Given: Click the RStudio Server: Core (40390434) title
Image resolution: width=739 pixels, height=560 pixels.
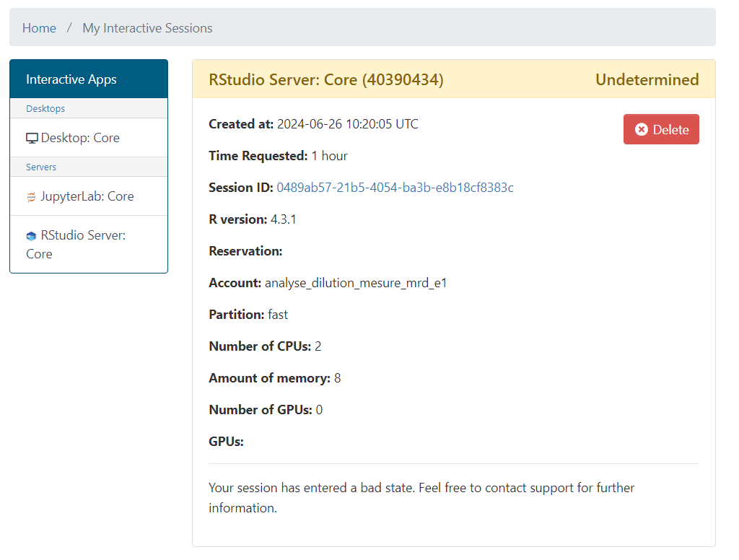Looking at the screenshot, I should [x=326, y=79].
